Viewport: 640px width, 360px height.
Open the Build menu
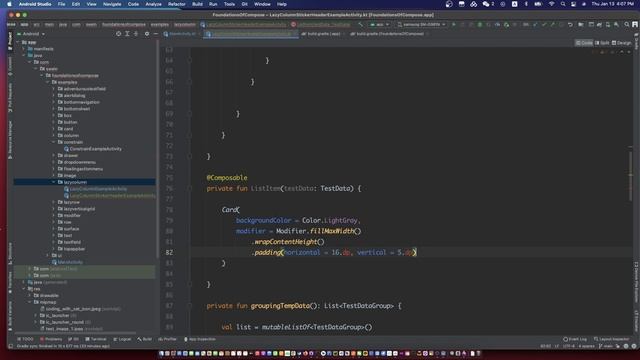197,4
